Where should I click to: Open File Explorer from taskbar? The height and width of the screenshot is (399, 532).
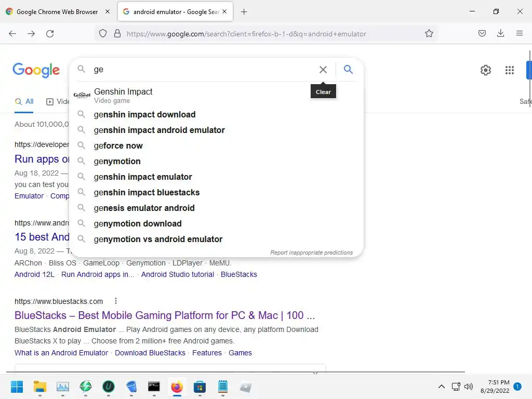coord(39,387)
